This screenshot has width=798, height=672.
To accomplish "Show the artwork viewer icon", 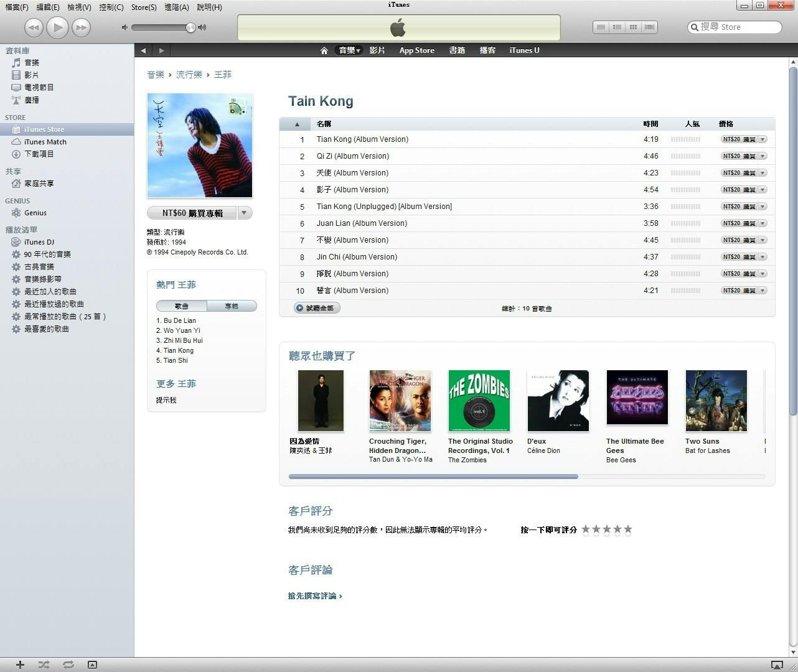I will tap(92, 665).
